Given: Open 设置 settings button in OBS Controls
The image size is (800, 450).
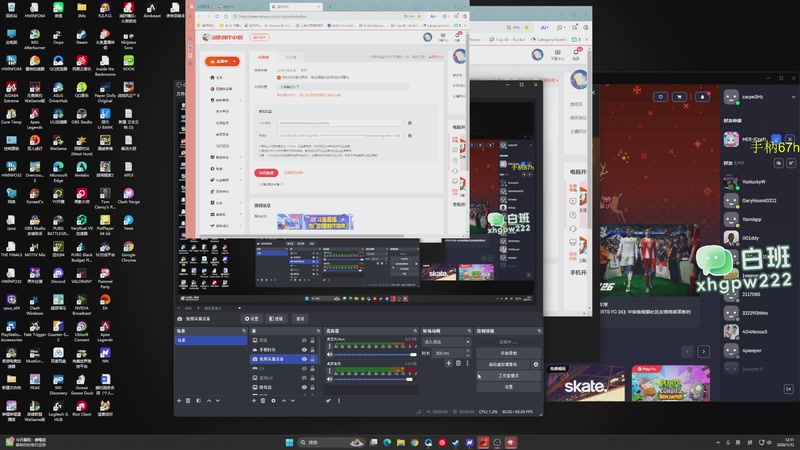Looking at the screenshot, I should coord(508,387).
